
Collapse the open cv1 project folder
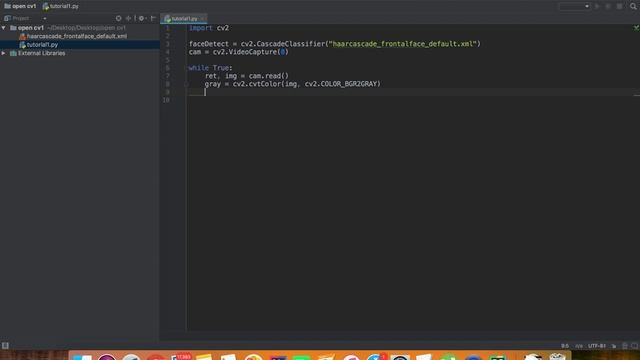(x=4, y=28)
